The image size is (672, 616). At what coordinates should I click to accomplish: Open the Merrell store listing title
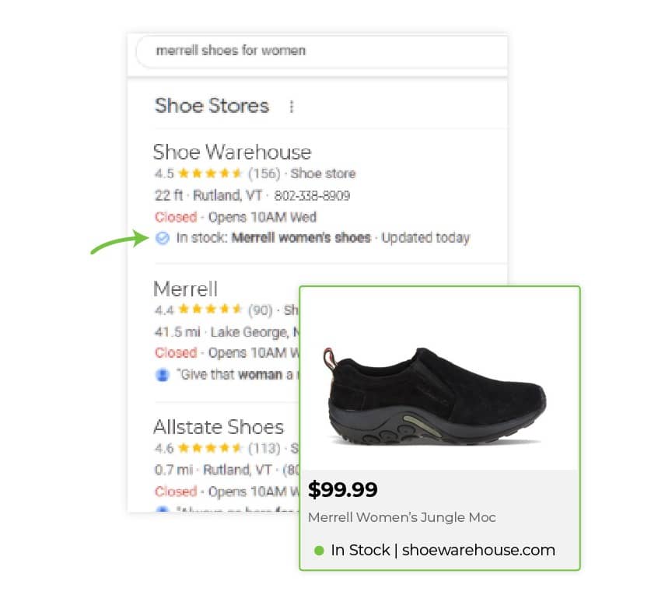186,289
